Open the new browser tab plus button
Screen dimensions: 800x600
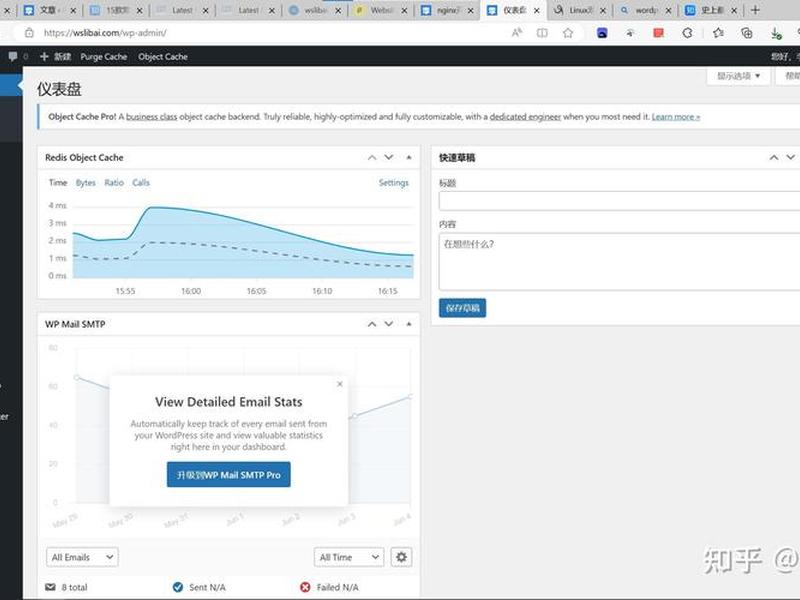(x=756, y=10)
